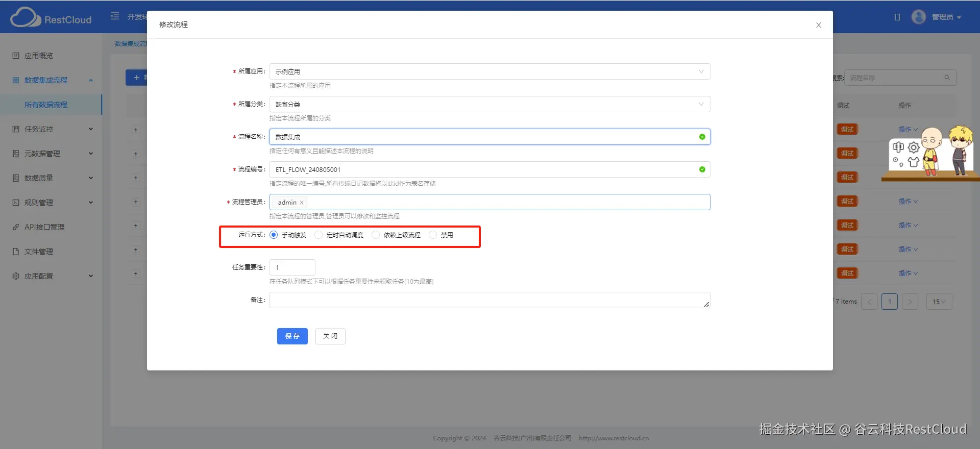Go to next page arrow
Screen dimensions: 980x449
click(x=910, y=302)
